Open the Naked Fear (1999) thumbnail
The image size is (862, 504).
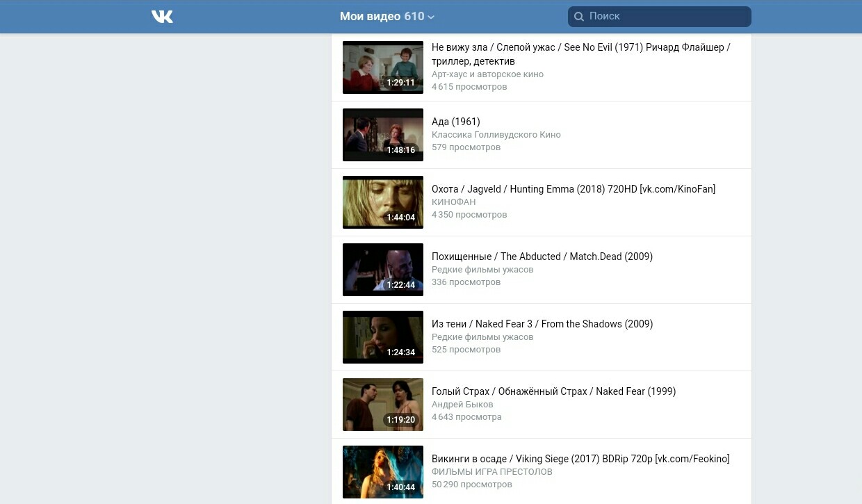click(383, 405)
